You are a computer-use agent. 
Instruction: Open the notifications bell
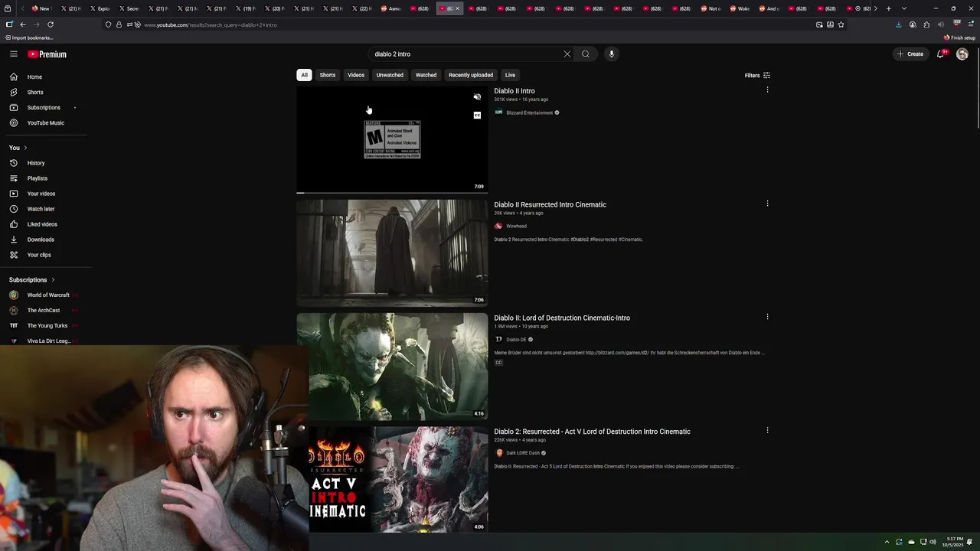point(942,54)
